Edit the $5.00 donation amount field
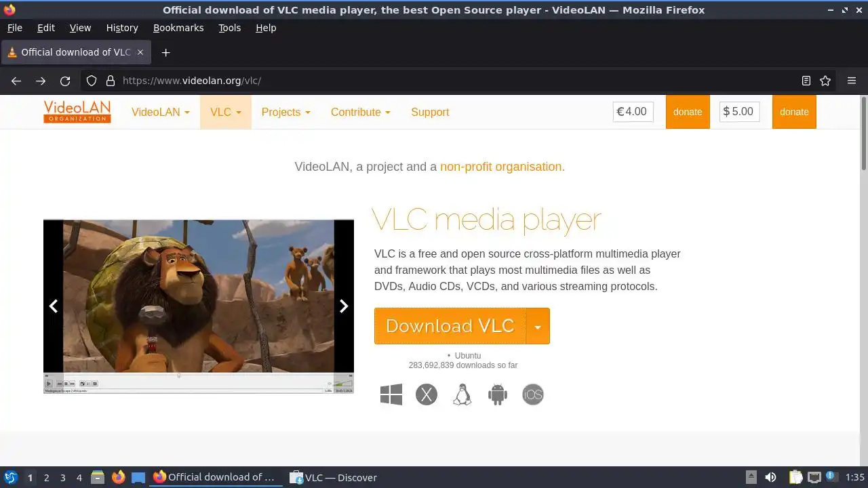868x488 pixels. (x=740, y=112)
